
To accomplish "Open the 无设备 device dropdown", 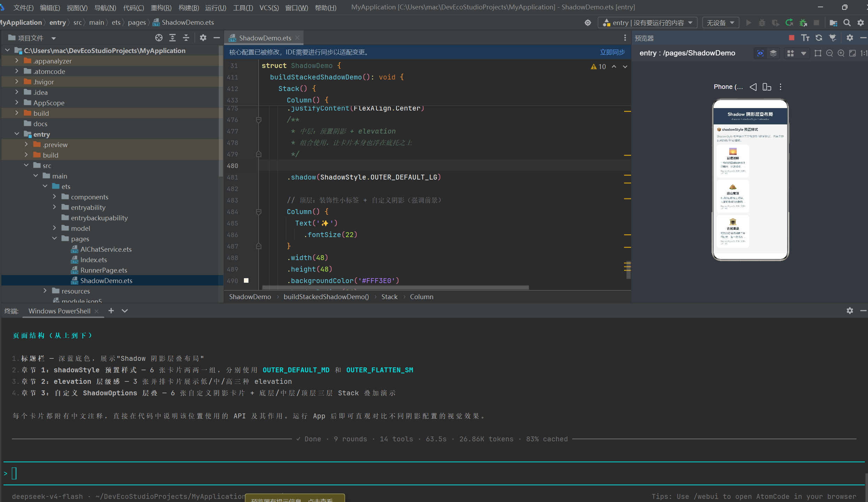I will (x=721, y=23).
